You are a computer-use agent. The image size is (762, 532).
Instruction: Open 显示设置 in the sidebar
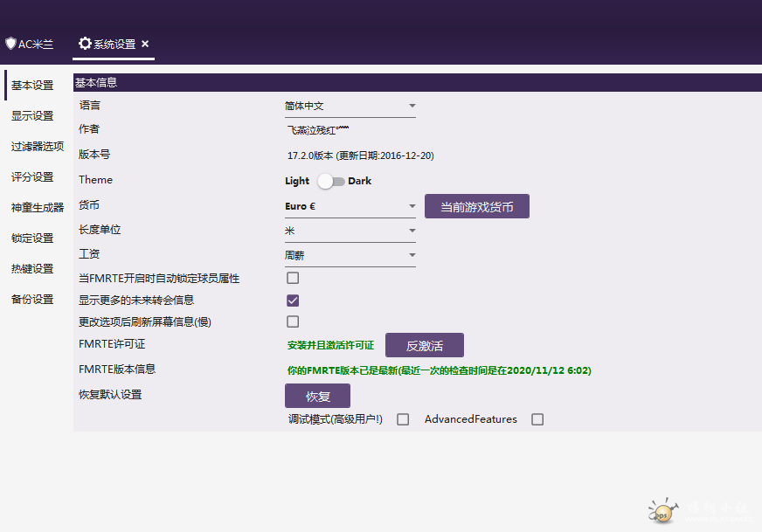pyautogui.click(x=32, y=116)
